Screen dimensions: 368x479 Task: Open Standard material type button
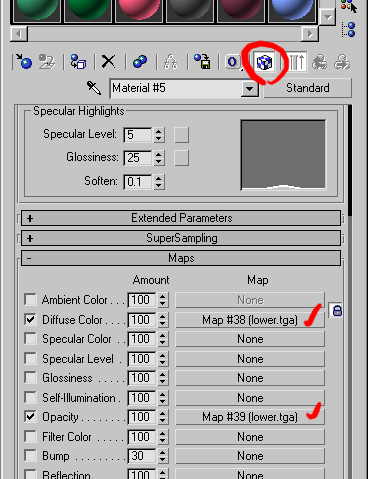click(308, 88)
